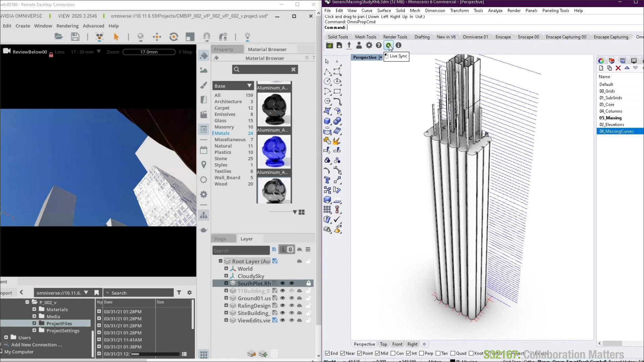The image size is (644, 362).
Task: Click the new layer icon in Rhino panel
Action: [x=601, y=68]
